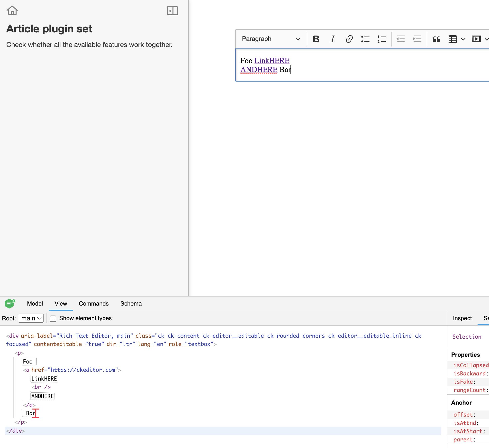Apply italic formatting
Viewport: 489px width, 448px height.
332,39
